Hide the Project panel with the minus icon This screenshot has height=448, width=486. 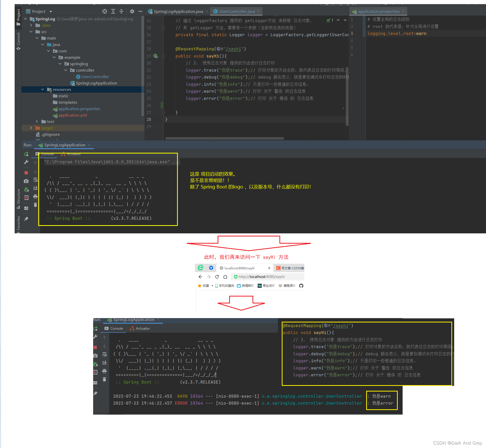point(140,11)
